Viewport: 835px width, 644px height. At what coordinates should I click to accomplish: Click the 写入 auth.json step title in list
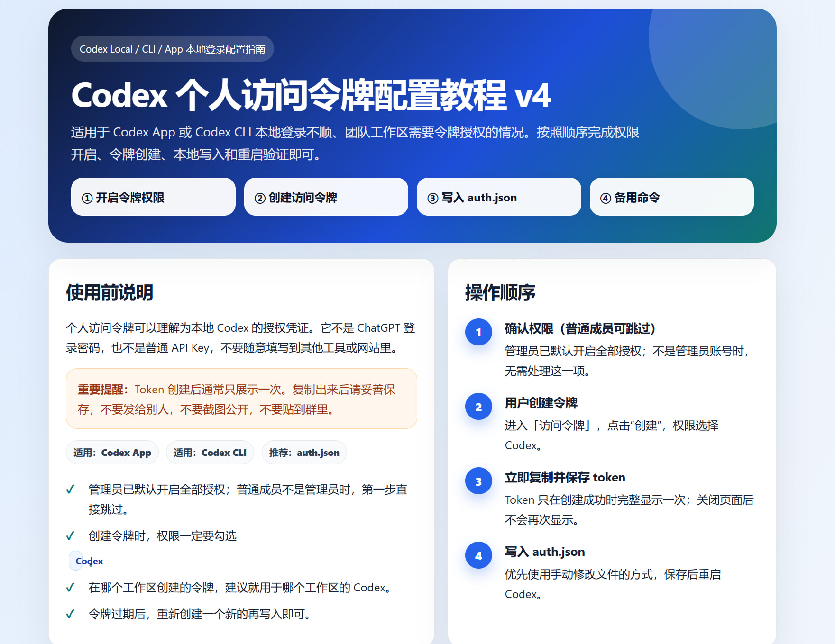coord(545,552)
